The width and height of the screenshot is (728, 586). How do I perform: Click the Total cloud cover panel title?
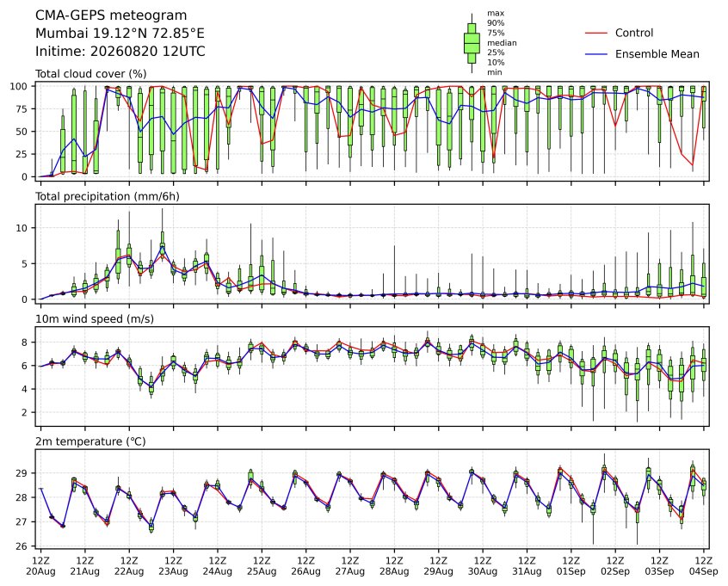pos(91,74)
